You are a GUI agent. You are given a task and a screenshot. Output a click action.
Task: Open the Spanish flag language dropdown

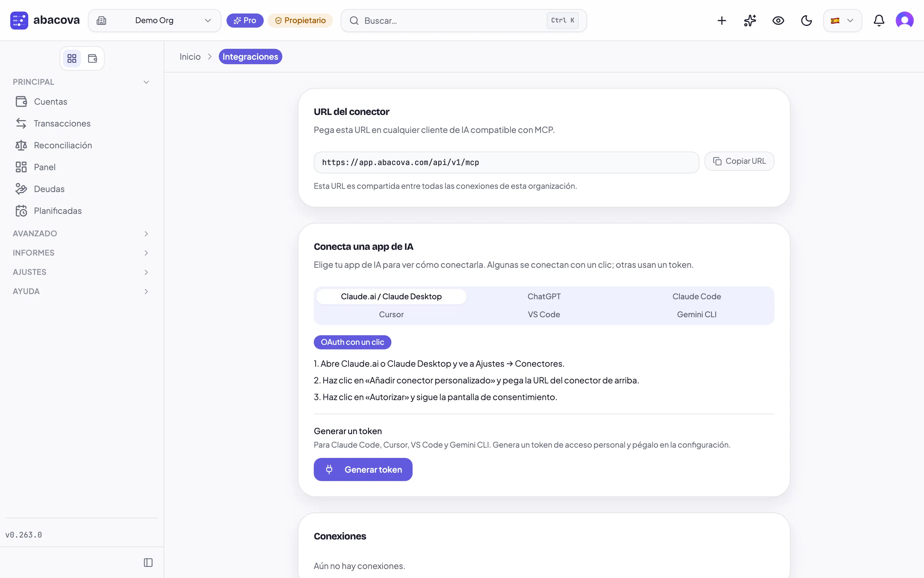pos(842,21)
